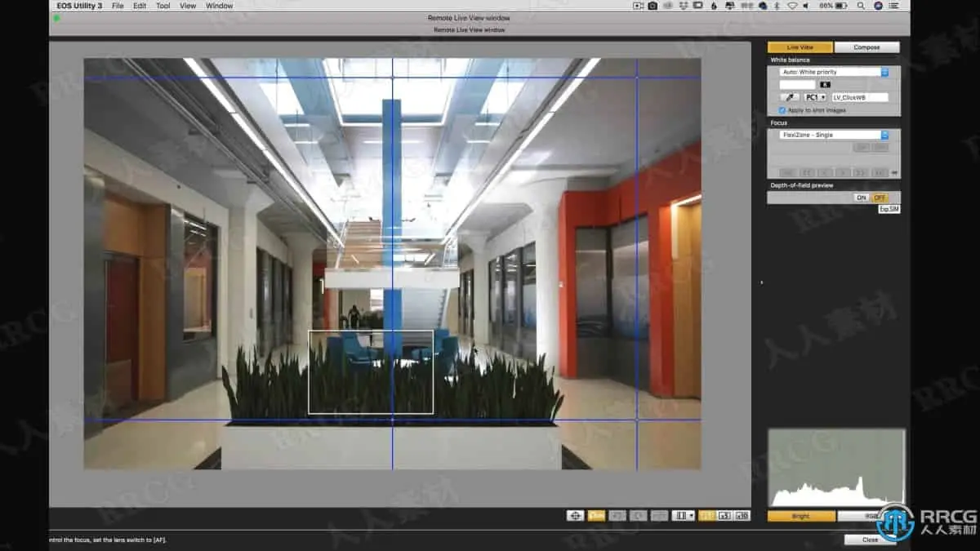980x551 pixels.
Task: Click the color temperature input field
Action: [x=797, y=84]
